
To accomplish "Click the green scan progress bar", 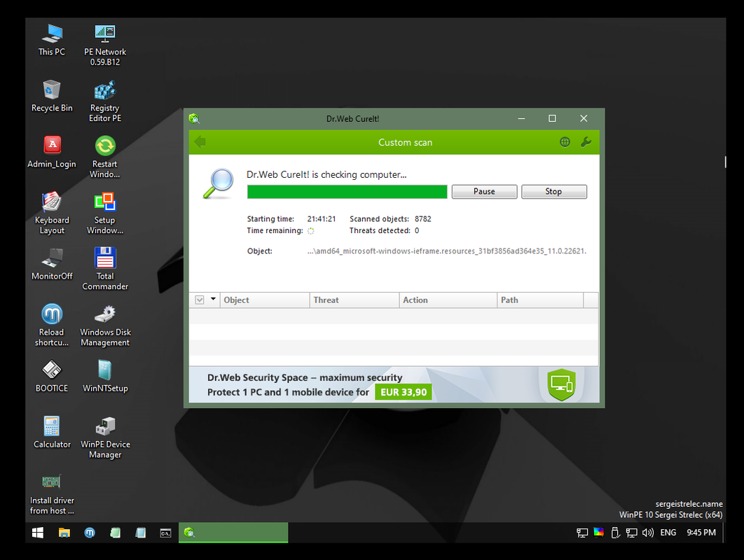I will [347, 192].
